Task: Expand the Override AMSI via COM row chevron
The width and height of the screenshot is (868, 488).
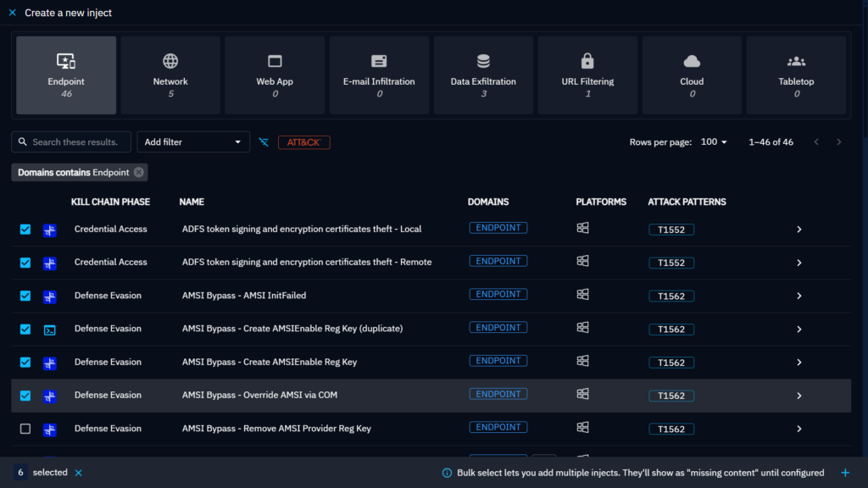Action: (x=798, y=396)
